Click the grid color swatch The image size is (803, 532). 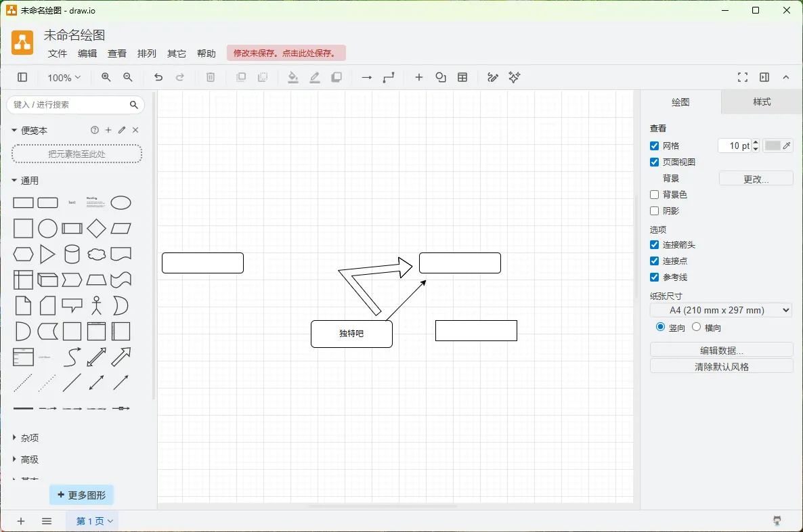772,145
